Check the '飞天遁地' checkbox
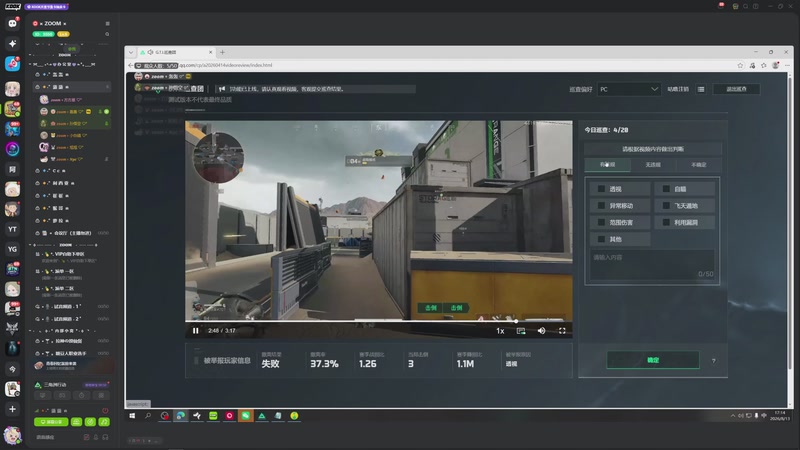Viewport: 800px width, 450px height. pos(666,206)
